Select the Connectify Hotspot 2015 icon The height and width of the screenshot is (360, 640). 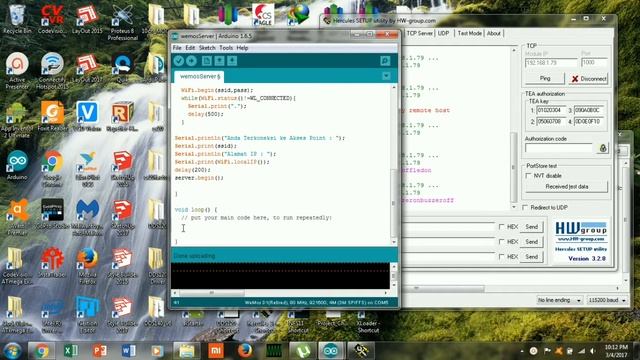tap(52, 70)
